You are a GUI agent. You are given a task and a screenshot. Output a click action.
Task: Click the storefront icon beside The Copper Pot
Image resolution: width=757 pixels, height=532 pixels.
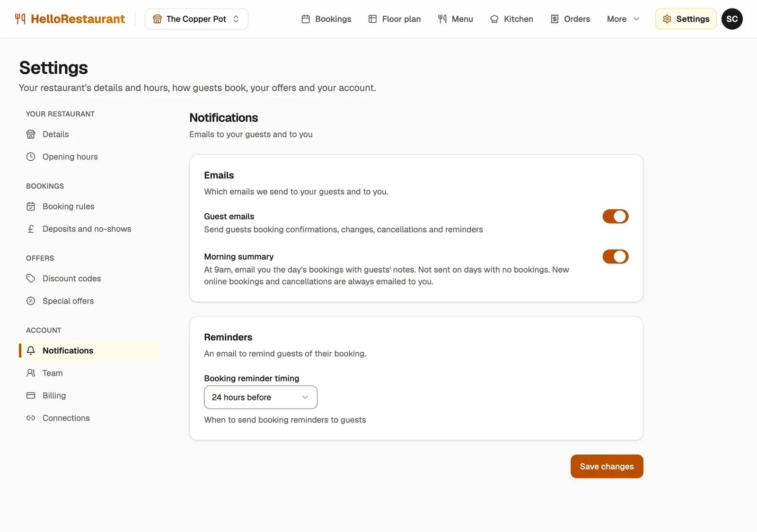pos(157,19)
